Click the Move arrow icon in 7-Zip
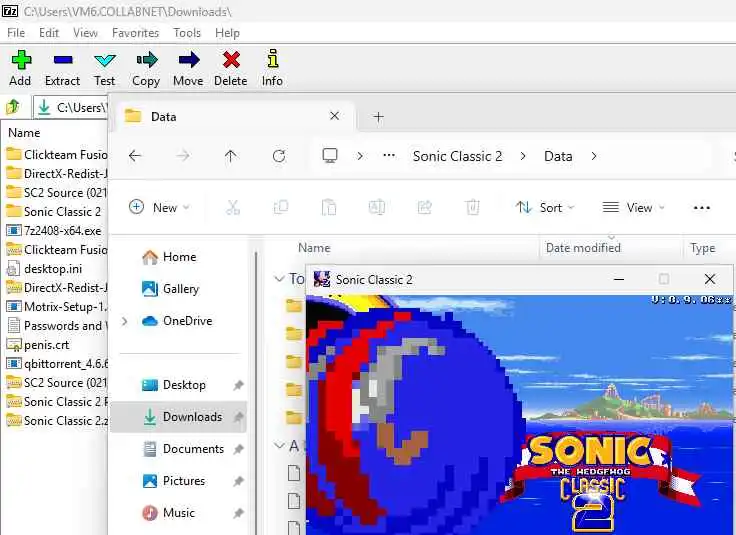Image resolution: width=736 pixels, height=535 pixels. pyautogui.click(x=189, y=60)
